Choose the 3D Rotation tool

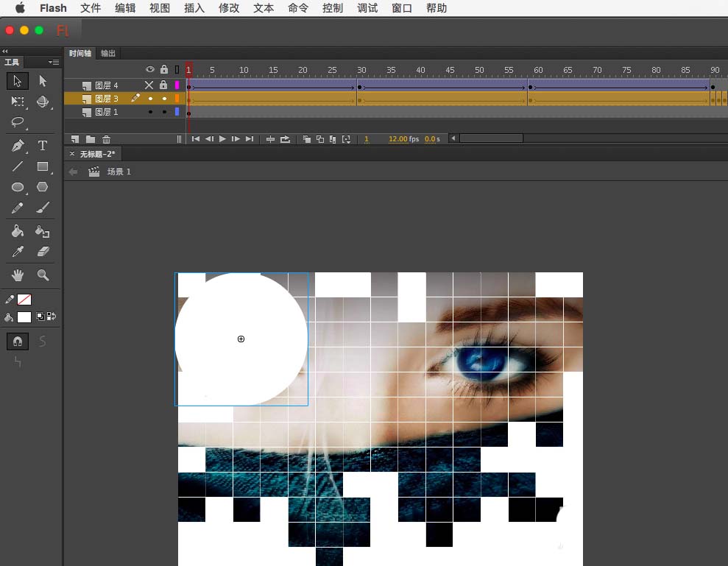pyautogui.click(x=43, y=102)
